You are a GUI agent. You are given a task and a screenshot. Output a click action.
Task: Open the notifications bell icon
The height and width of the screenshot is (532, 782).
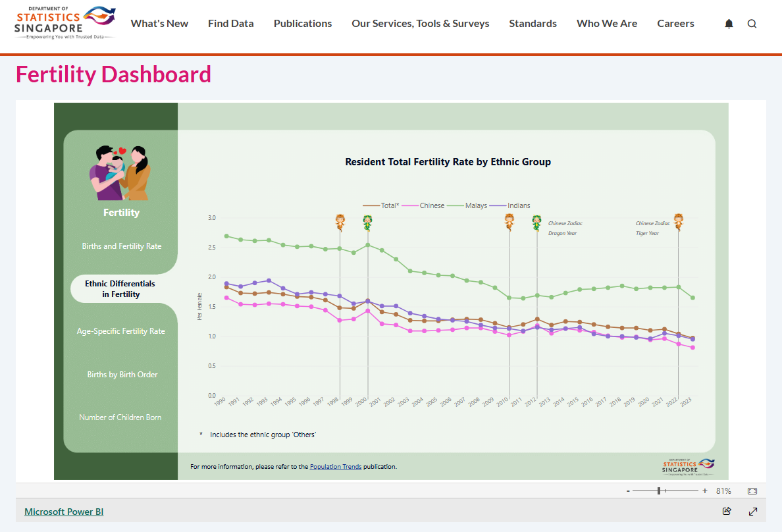click(x=729, y=23)
